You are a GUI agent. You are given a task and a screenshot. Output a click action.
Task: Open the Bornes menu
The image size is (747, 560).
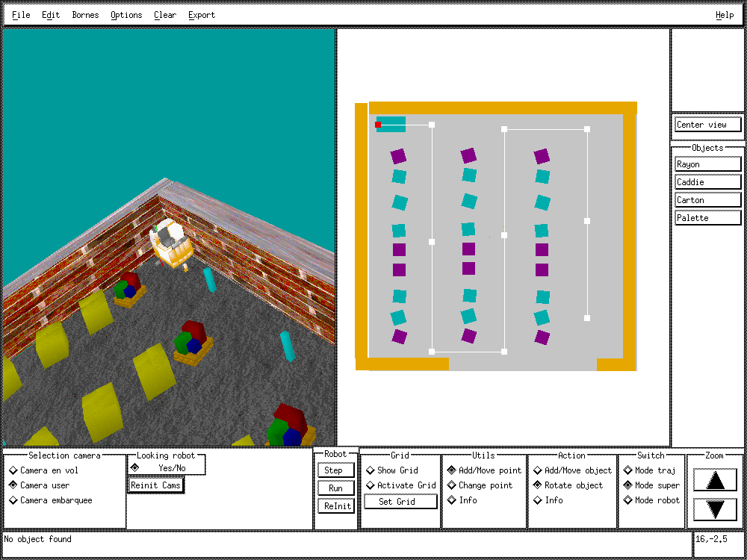[x=85, y=15]
